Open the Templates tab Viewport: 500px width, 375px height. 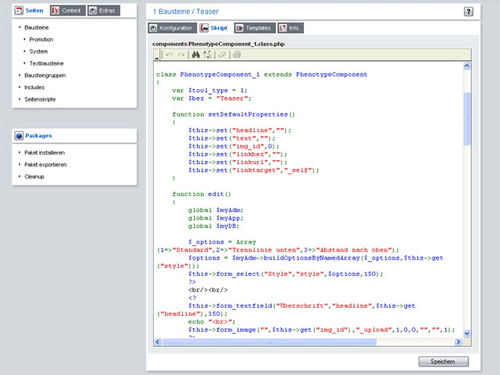pos(255,28)
